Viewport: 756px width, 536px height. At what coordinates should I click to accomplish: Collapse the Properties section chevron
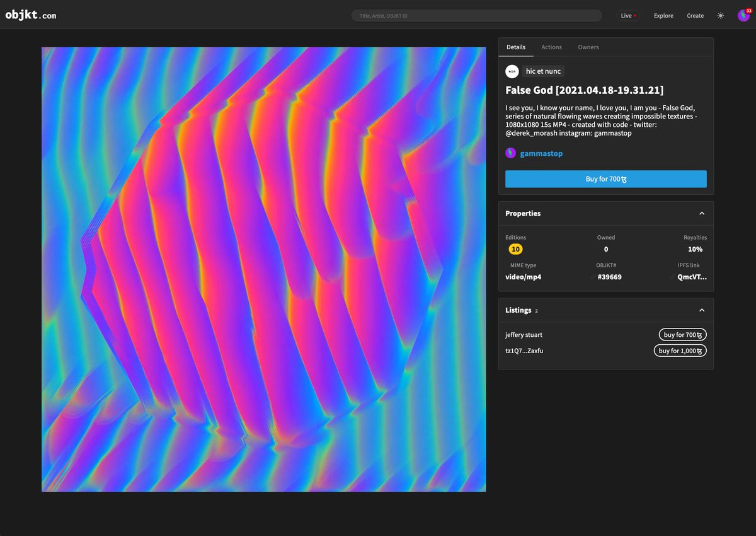[702, 214]
